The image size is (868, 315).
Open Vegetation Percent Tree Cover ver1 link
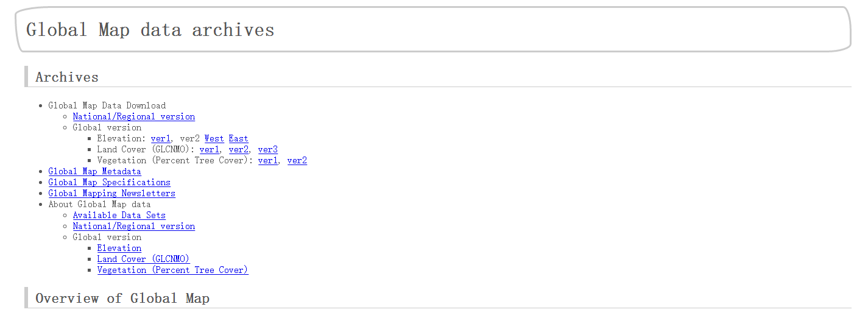point(268,160)
